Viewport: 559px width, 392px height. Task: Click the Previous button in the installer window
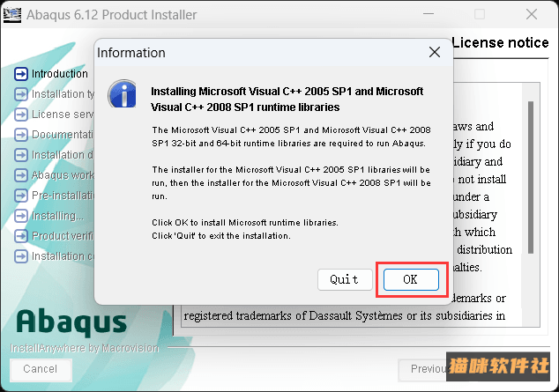pos(422,369)
